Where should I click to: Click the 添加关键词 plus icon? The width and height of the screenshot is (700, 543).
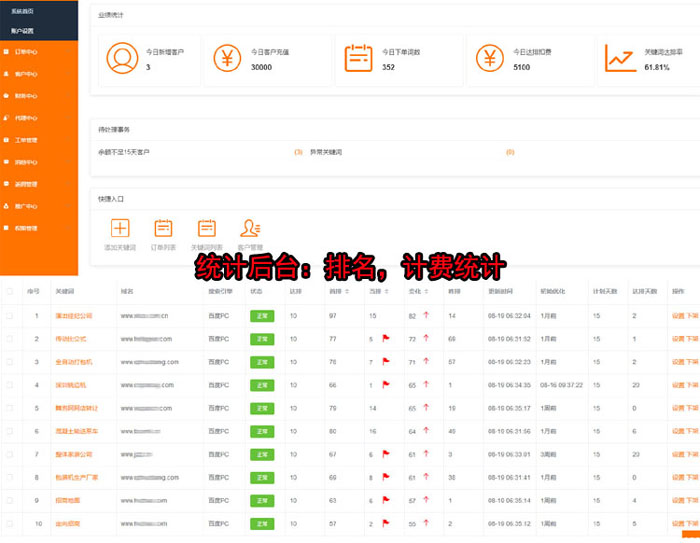coord(119,229)
